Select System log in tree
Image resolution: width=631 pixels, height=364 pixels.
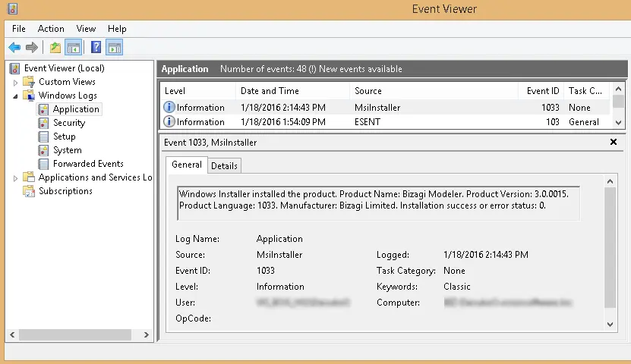(68, 150)
